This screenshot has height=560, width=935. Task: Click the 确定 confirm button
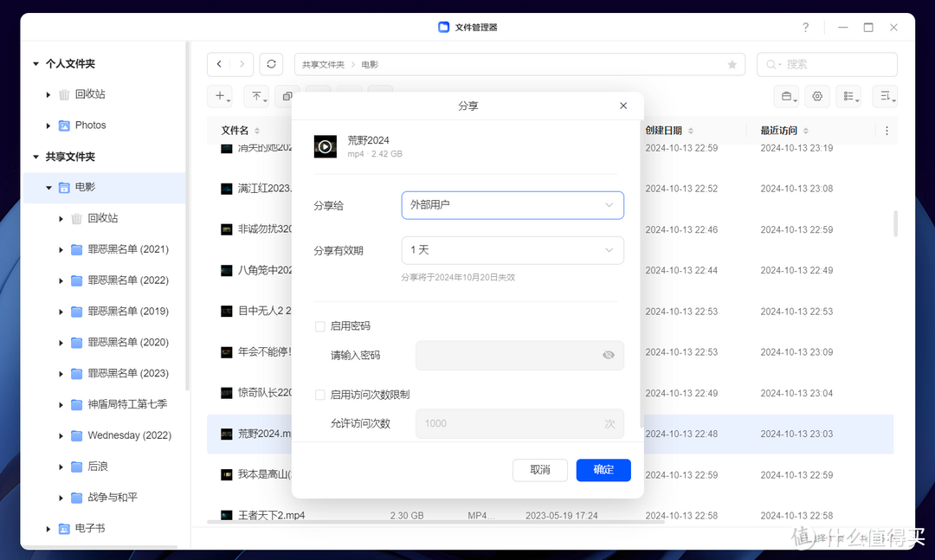click(x=603, y=470)
